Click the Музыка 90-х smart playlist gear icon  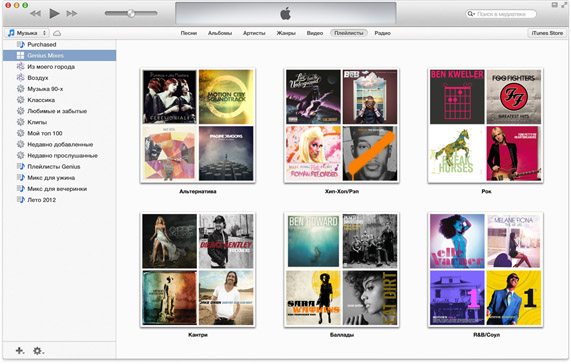click(x=20, y=89)
